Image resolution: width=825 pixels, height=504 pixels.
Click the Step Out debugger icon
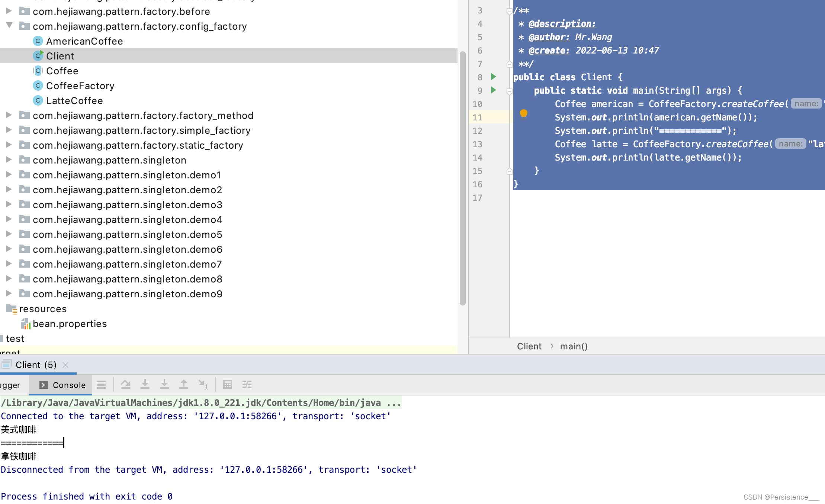coord(184,385)
